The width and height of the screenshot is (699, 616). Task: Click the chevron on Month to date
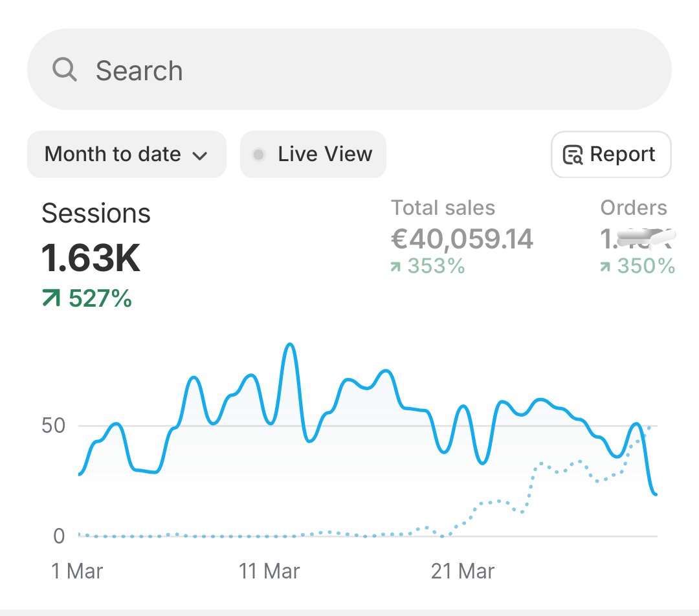[200, 156]
